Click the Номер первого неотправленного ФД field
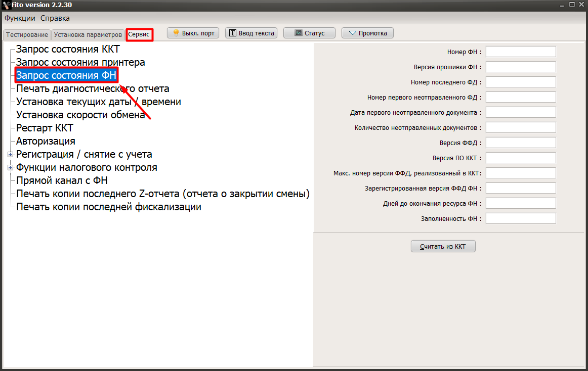Screen dimensions: 588x371 pos(521,97)
